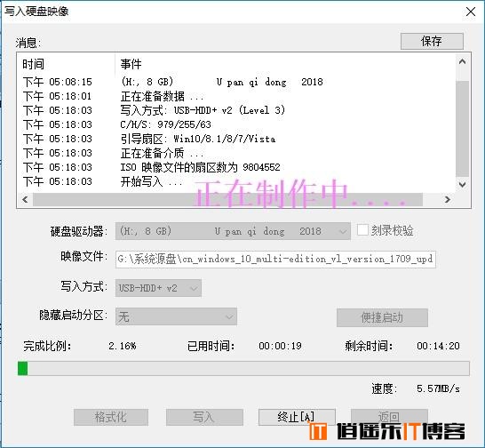This screenshot has width=485, height=448.
Task: Select the log row with time 下午 05:08:15
Action: pyautogui.click(x=236, y=82)
